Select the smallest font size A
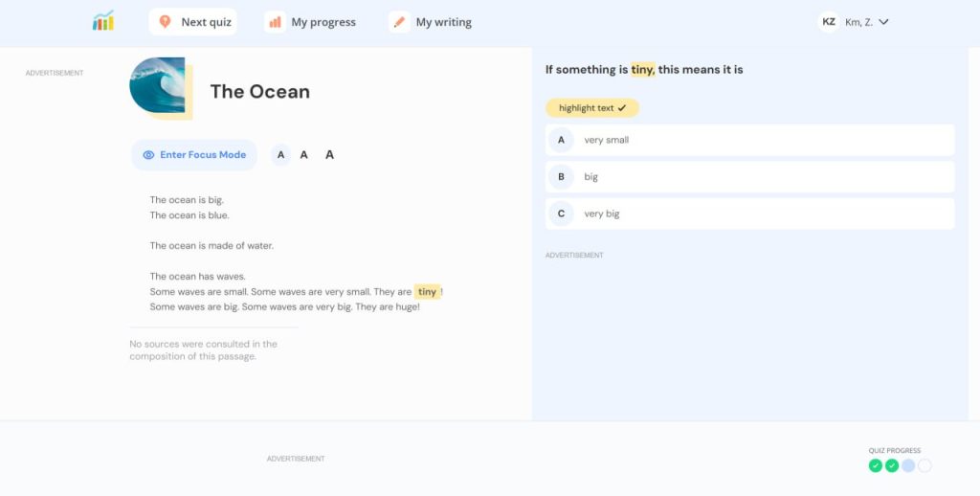 (280, 154)
